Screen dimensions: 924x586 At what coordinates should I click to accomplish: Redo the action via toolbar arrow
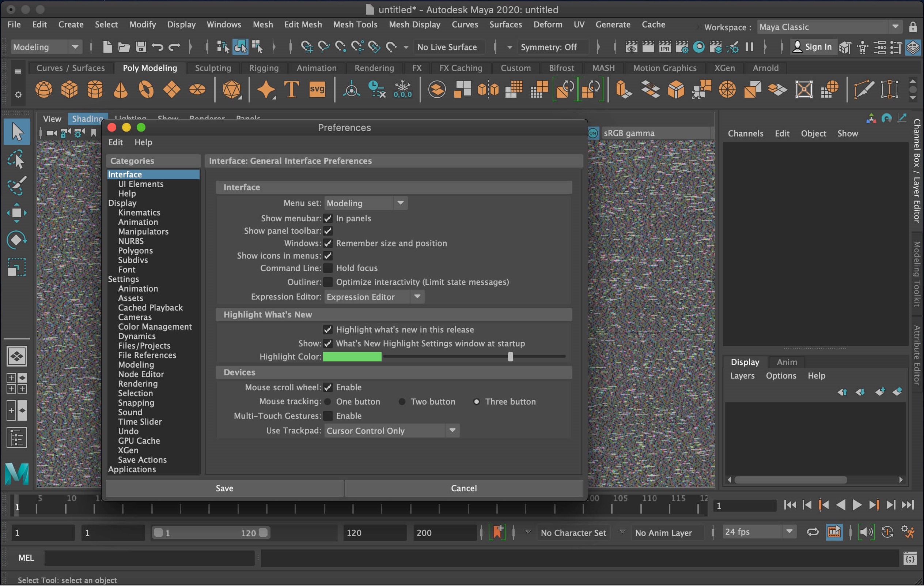click(174, 47)
